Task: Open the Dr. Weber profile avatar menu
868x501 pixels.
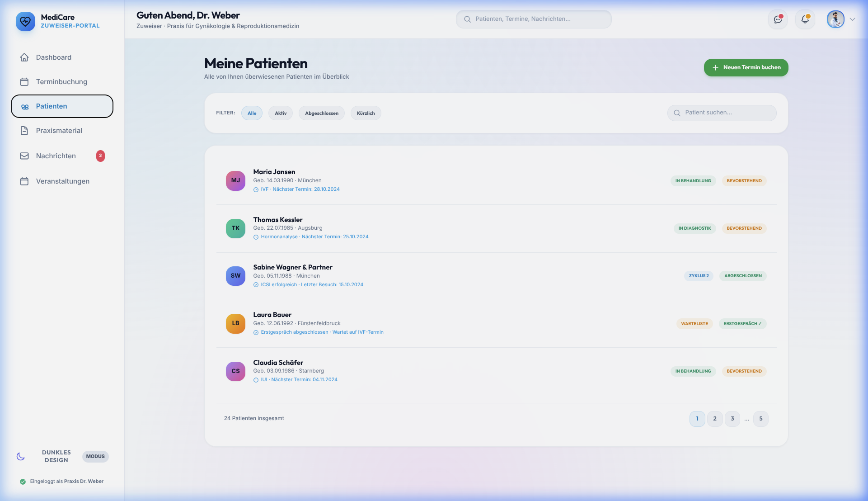Action: pos(835,19)
